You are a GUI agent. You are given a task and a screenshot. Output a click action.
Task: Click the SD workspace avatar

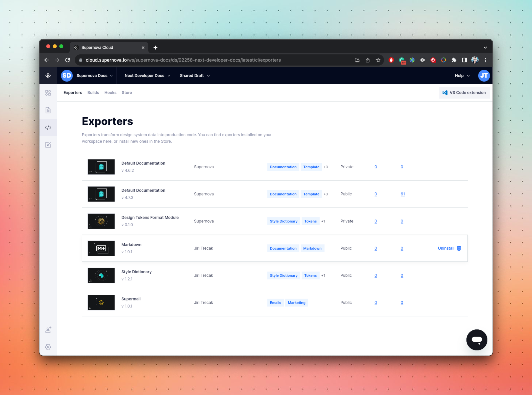click(x=67, y=76)
